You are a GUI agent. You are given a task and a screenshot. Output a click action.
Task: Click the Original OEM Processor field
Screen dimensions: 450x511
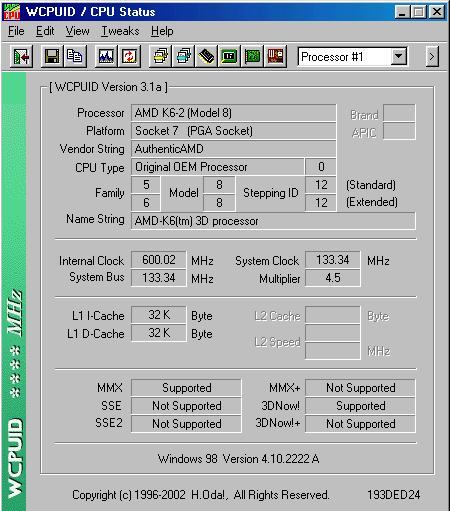(218, 167)
